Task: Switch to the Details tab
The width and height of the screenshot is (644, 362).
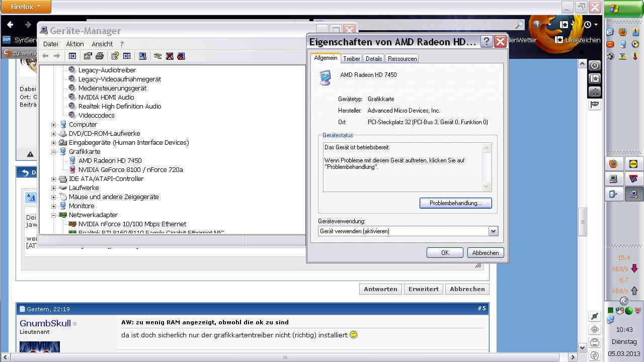Action: coord(374,59)
